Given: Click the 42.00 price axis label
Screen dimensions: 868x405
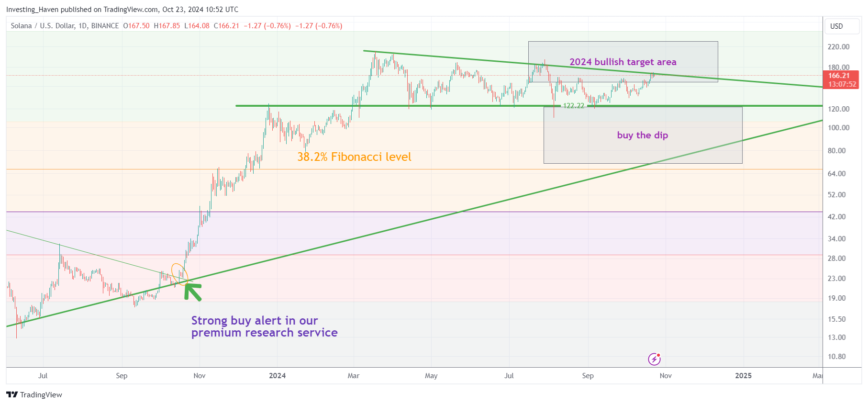Looking at the screenshot, I should point(836,217).
